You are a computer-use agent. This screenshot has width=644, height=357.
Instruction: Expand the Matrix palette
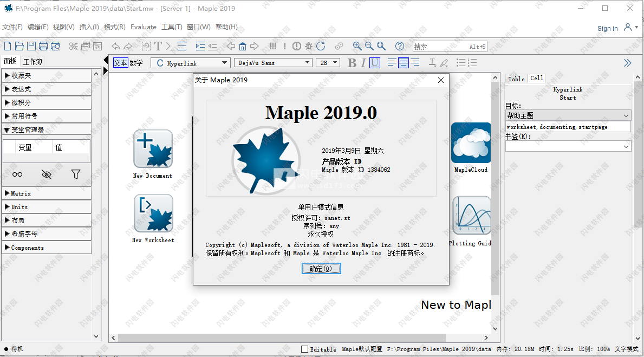47,193
